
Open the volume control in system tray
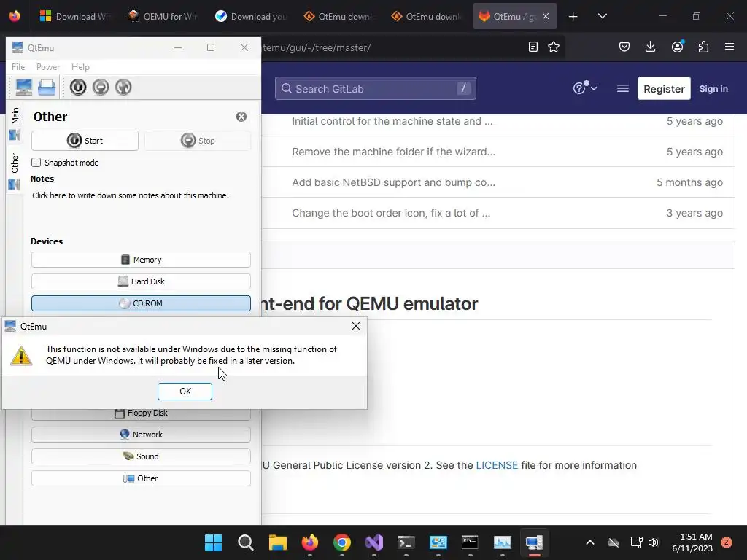[x=653, y=542]
